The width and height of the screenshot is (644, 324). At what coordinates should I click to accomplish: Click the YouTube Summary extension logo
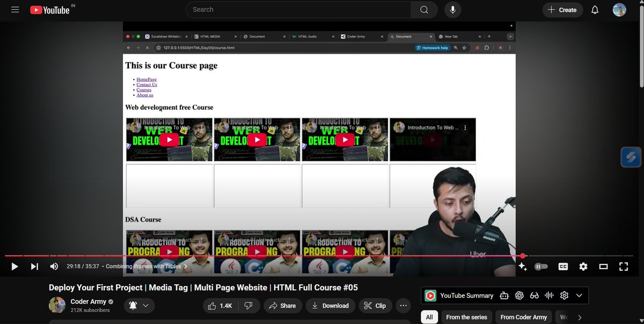point(430,296)
